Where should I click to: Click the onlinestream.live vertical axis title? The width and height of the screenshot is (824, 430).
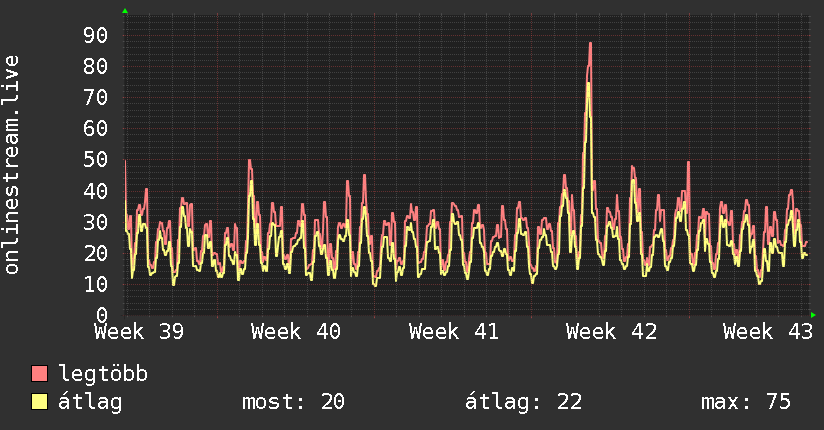(12, 165)
